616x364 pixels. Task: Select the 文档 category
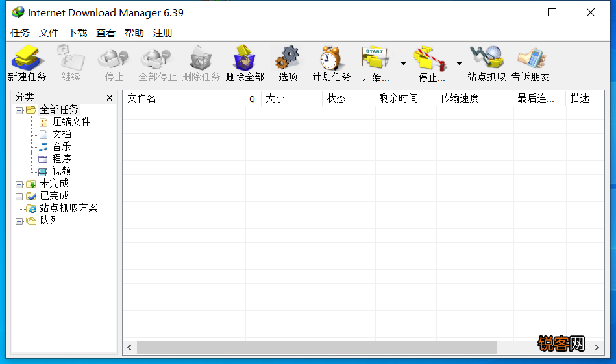[62, 134]
